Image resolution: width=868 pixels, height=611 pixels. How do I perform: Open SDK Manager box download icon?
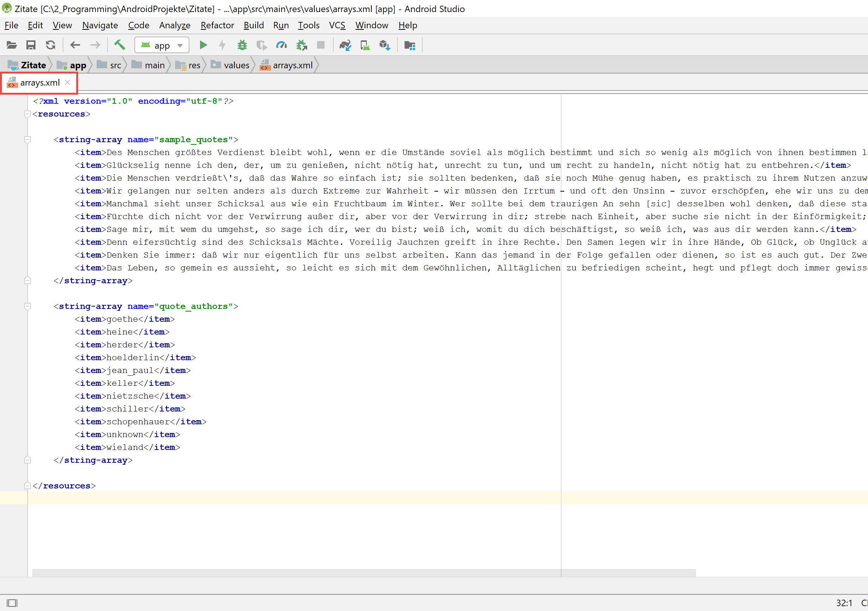click(x=385, y=45)
